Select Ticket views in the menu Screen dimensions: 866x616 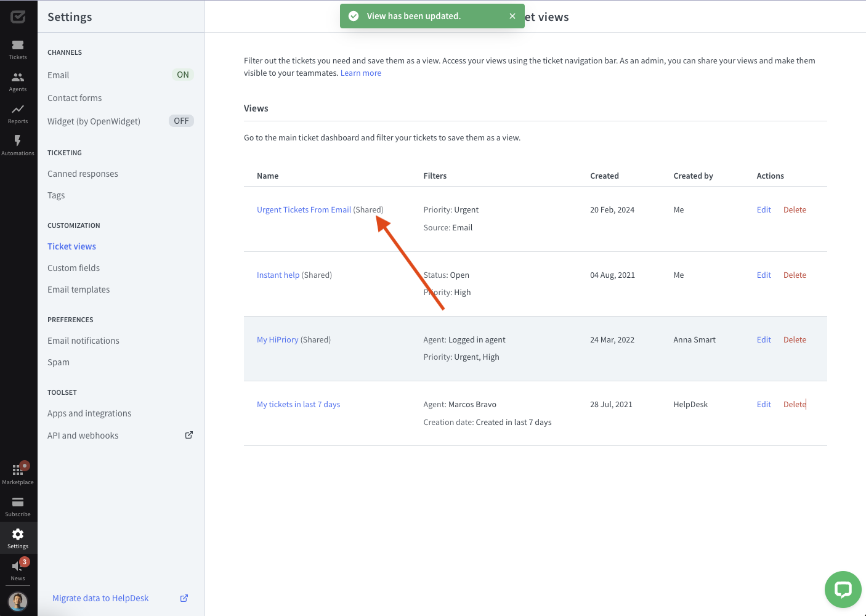(71, 246)
